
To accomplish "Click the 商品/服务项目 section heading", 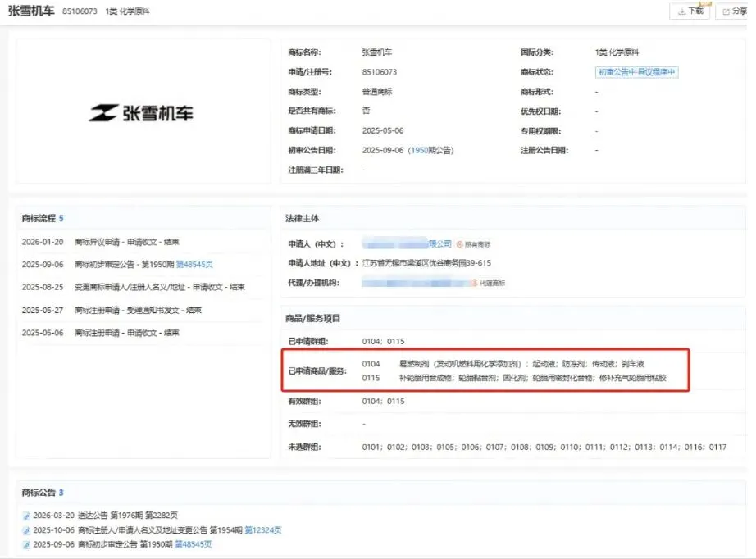I will pyautogui.click(x=313, y=318).
